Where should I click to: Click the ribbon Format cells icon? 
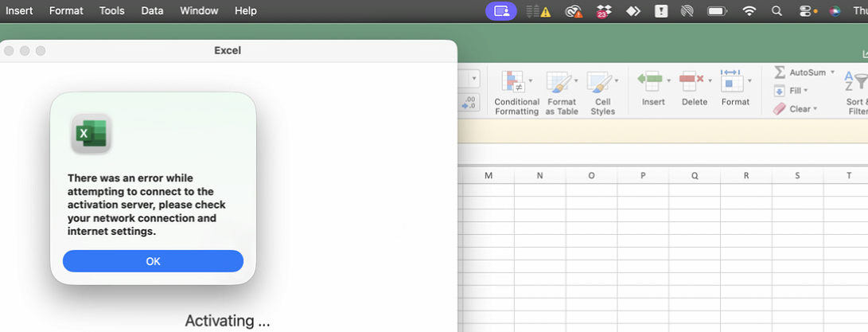732,80
